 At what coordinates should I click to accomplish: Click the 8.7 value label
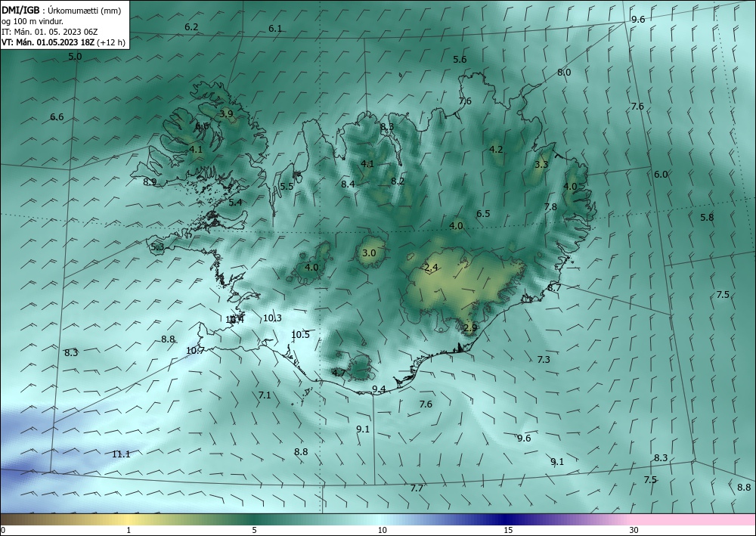[x=554, y=288]
